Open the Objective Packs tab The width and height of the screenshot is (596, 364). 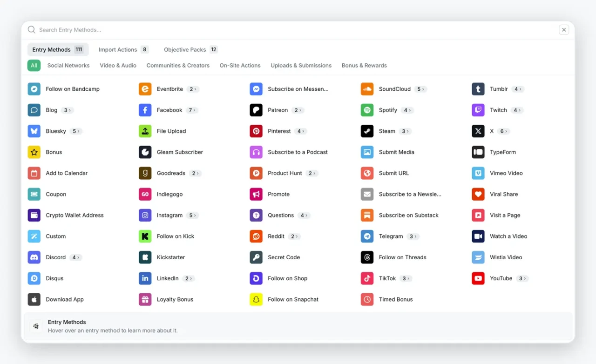tap(190, 50)
